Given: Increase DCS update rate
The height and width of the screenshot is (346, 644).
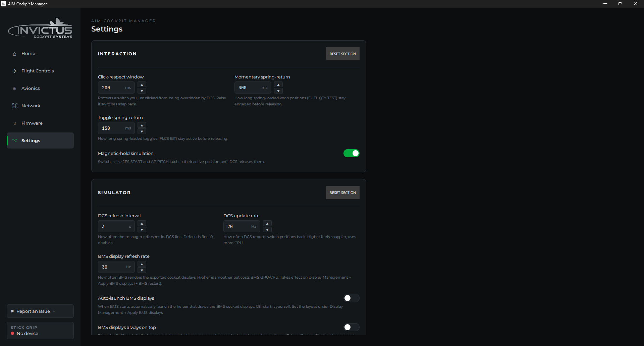Looking at the screenshot, I should tap(267, 223).
